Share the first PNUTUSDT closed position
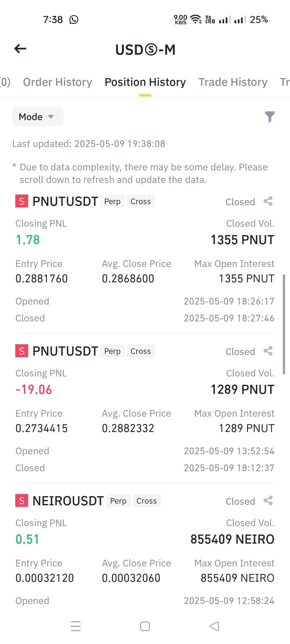 tap(268, 201)
